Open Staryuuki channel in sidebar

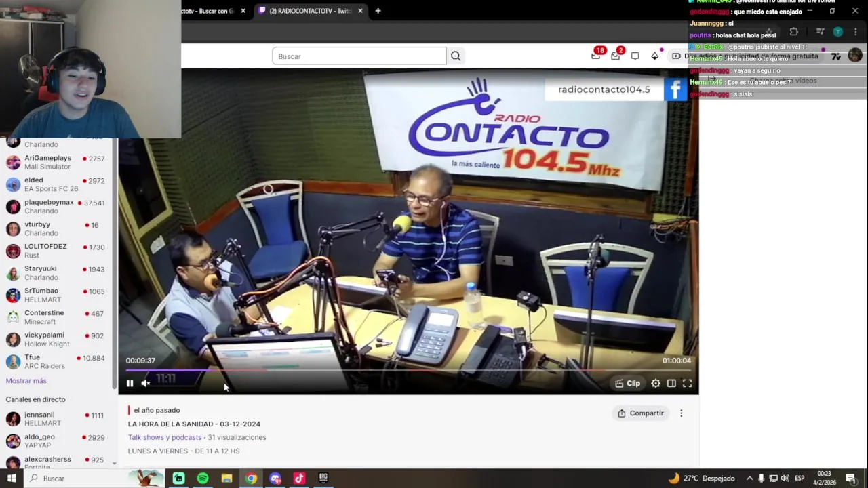click(x=56, y=273)
